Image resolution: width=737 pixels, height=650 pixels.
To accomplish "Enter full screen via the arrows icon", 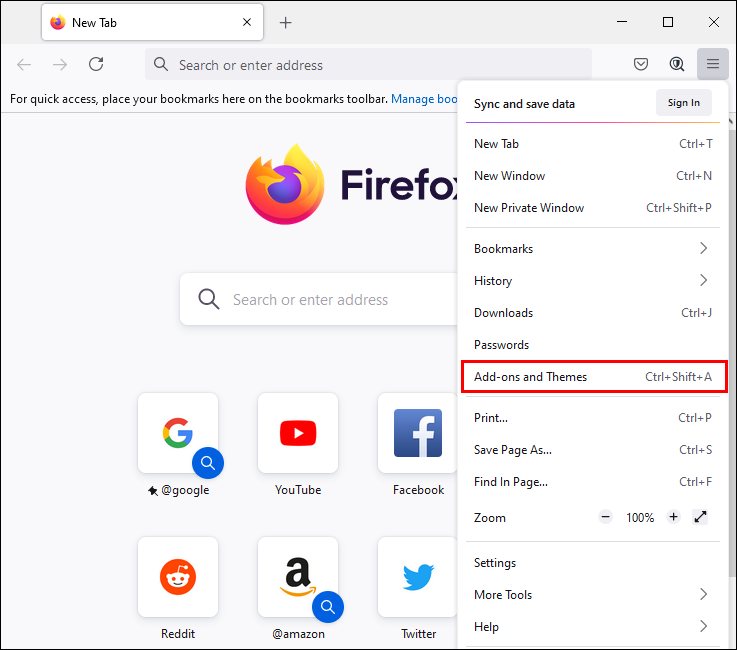I will (700, 517).
